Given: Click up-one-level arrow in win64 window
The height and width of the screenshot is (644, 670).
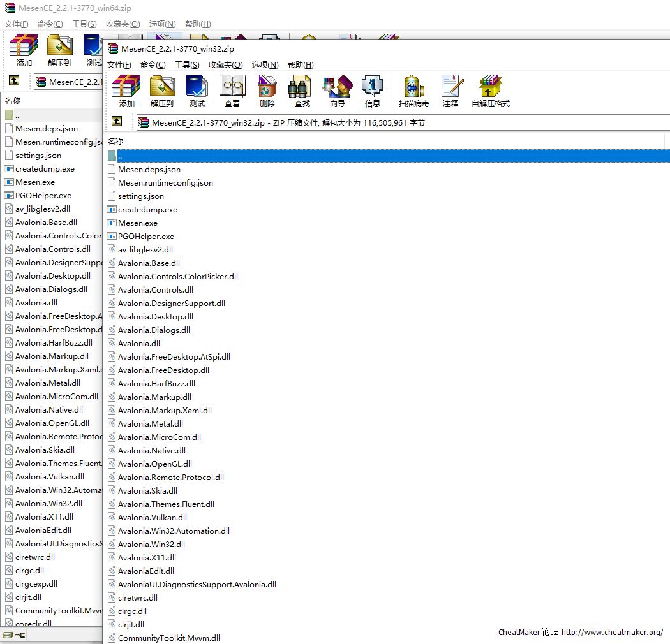Looking at the screenshot, I should click(14, 80).
